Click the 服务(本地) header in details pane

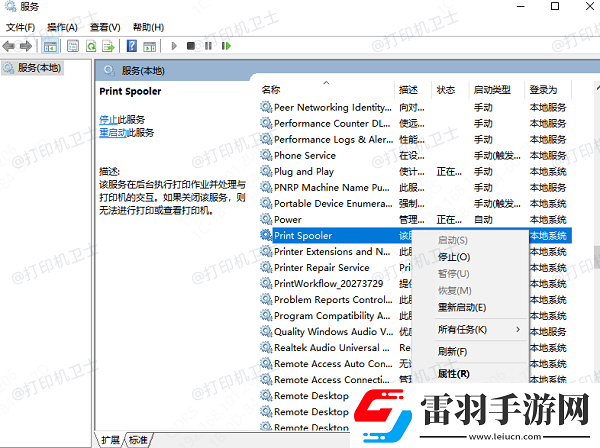pyautogui.click(x=143, y=71)
